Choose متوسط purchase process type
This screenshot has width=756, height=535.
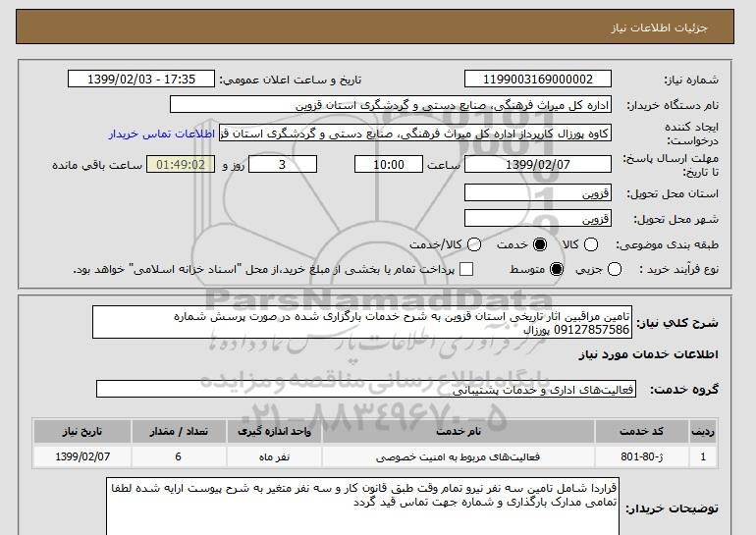pyautogui.click(x=557, y=269)
